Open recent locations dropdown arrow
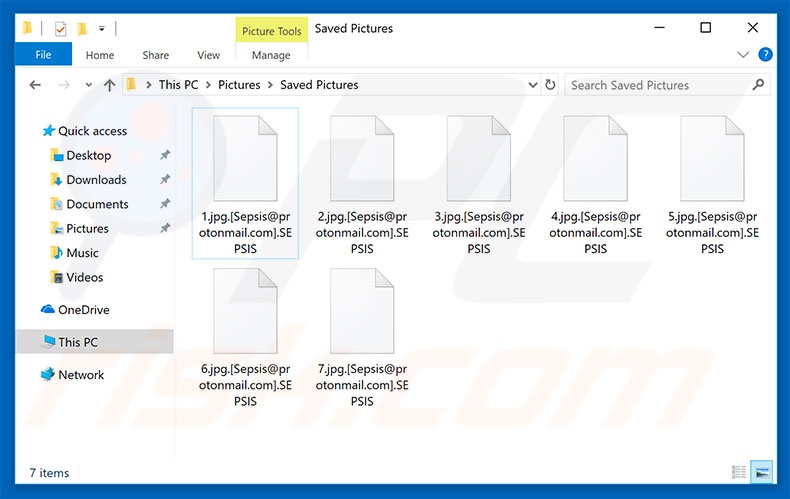This screenshot has width=790, height=499. coord(89,85)
